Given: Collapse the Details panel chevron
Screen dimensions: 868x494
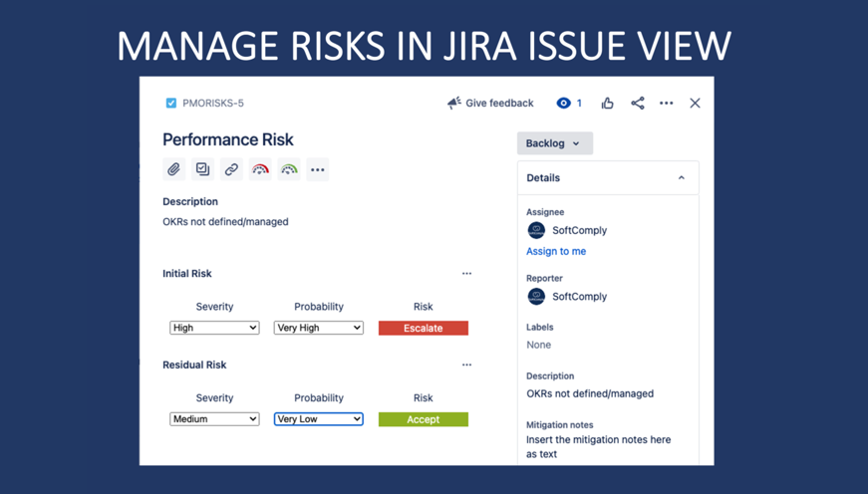Looking at the screenshot, I should tap(682, 177).
